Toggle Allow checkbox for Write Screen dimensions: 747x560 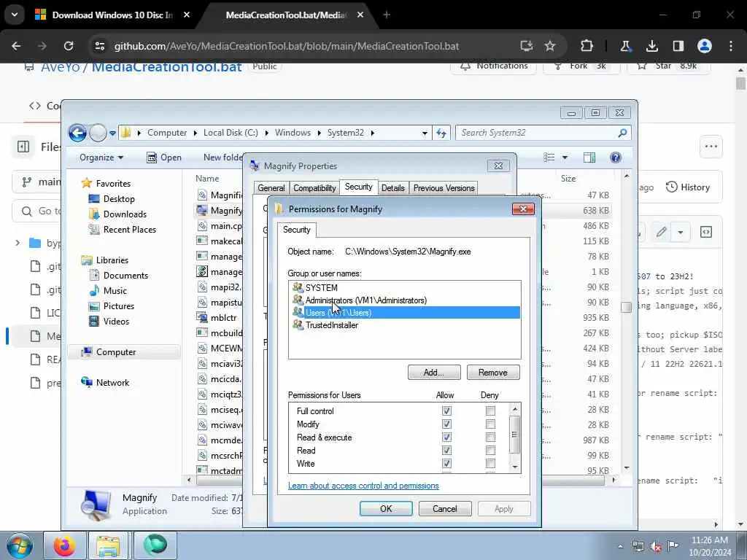(446, 463)
